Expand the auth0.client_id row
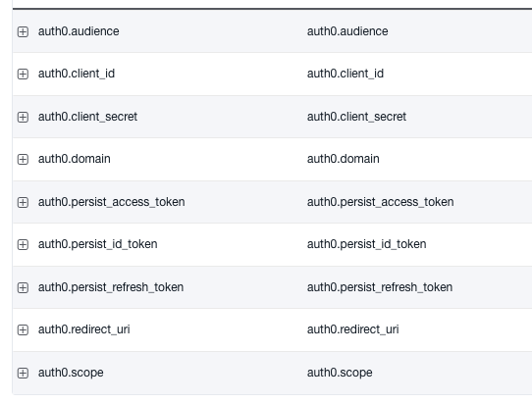Screen dimensions: 532x403 click(23, 74)
